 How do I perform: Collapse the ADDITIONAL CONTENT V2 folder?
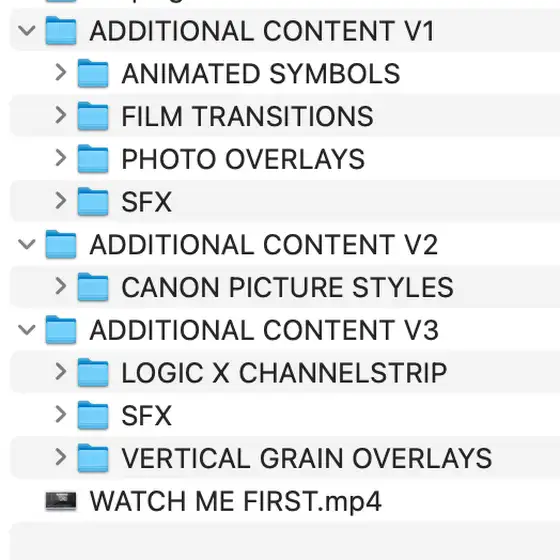(27, 245)
